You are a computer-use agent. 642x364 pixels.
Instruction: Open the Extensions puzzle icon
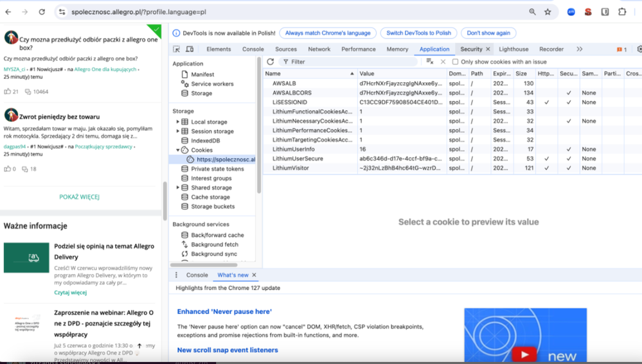click(622, 12)
